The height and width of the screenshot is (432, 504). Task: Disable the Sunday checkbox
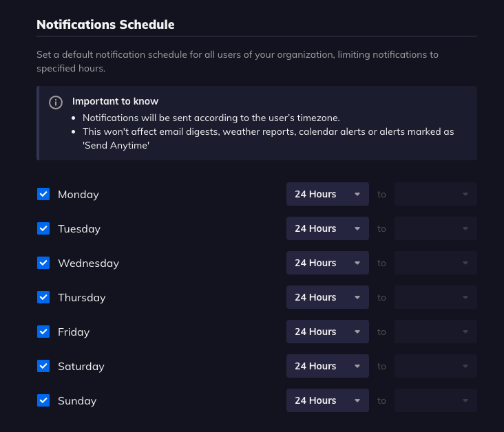point(43,400)
